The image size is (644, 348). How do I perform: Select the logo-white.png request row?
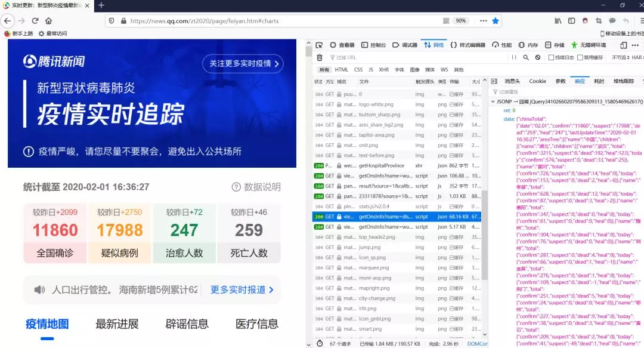pos(397,104)
